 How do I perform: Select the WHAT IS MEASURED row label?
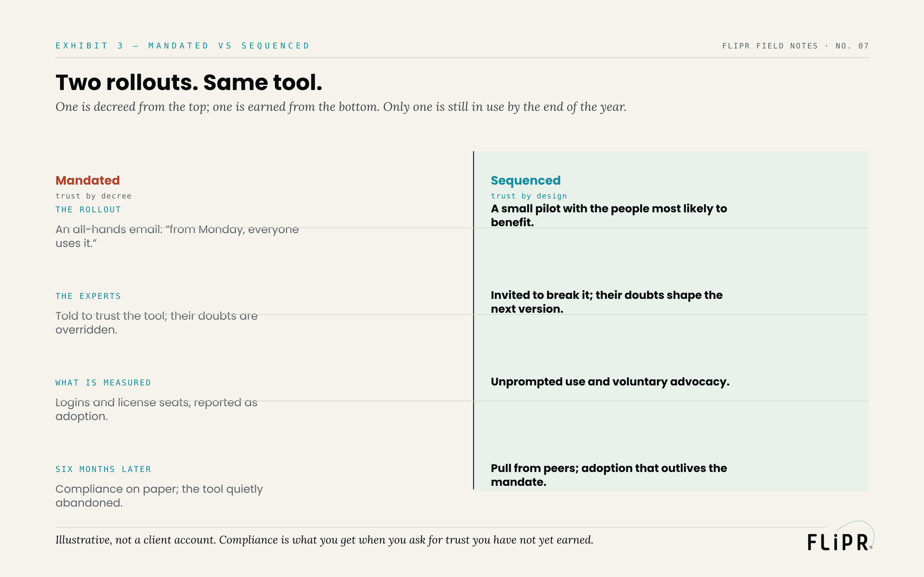click(x=103, y=383)
